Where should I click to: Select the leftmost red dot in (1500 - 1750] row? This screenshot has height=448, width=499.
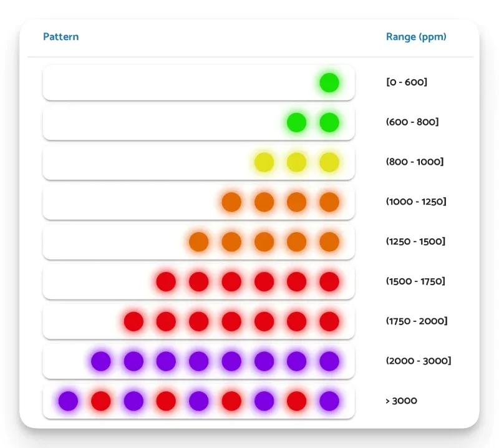166,281
